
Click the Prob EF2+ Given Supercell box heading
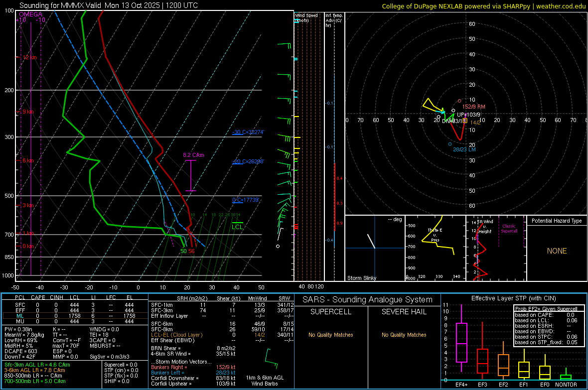point(546,309)
